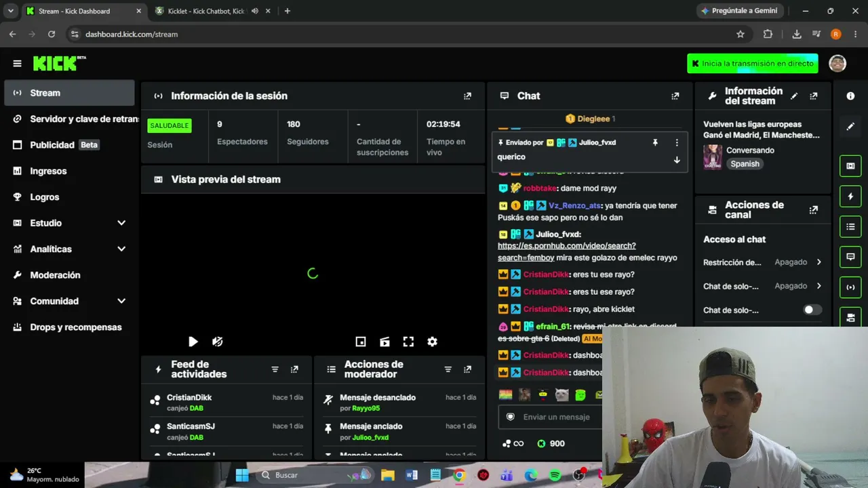868x488 pixels.
Task: Open Spotify from the taskbar
Action: pos(555,475)
